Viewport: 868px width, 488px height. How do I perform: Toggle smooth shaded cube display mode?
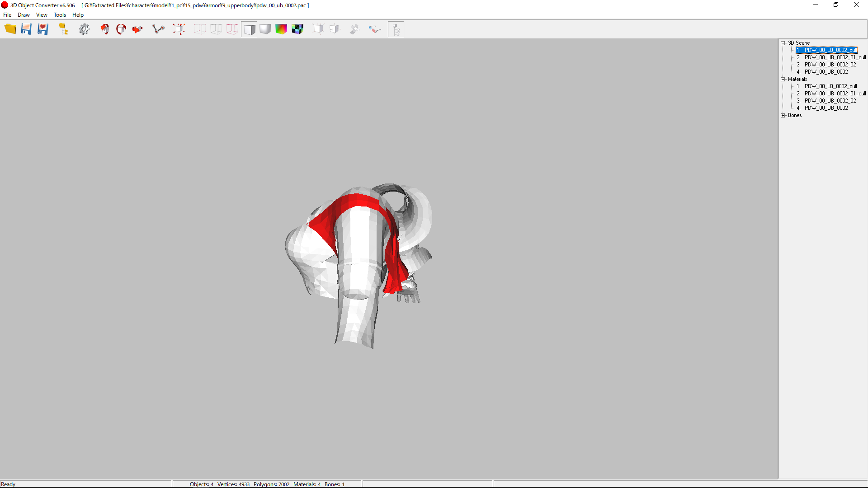(x=265, y=29)
